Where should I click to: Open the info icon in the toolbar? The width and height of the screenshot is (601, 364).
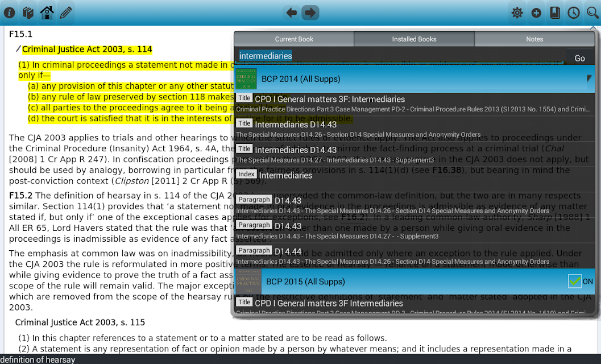[x=9, y=13]
